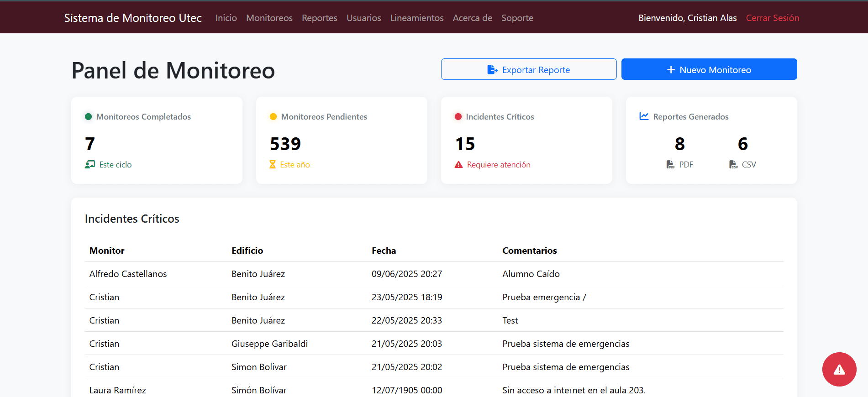The width and height of the screenshot is (868, 397).
Task: Open the Monitoreos navigation menu item
Action: pyautogui.click(x=269, y=18)
